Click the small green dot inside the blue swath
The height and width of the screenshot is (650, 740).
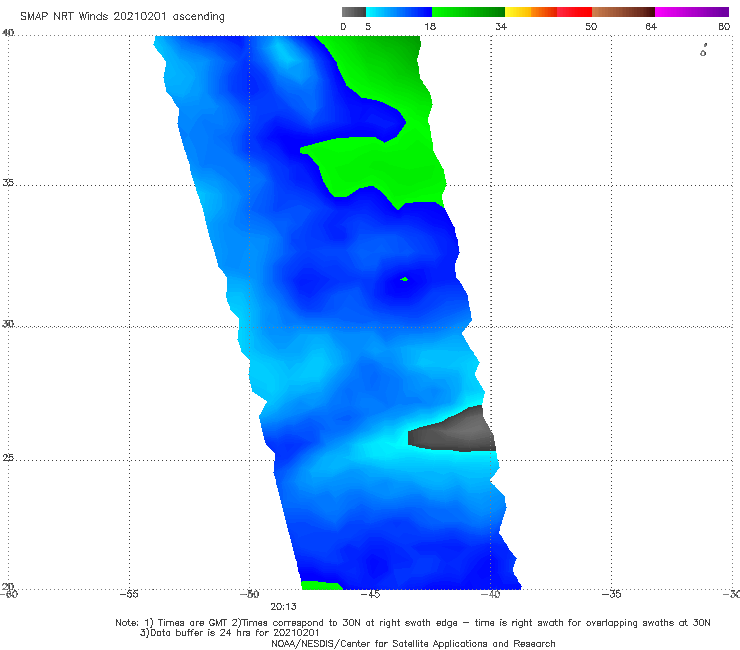pos(404,279)
